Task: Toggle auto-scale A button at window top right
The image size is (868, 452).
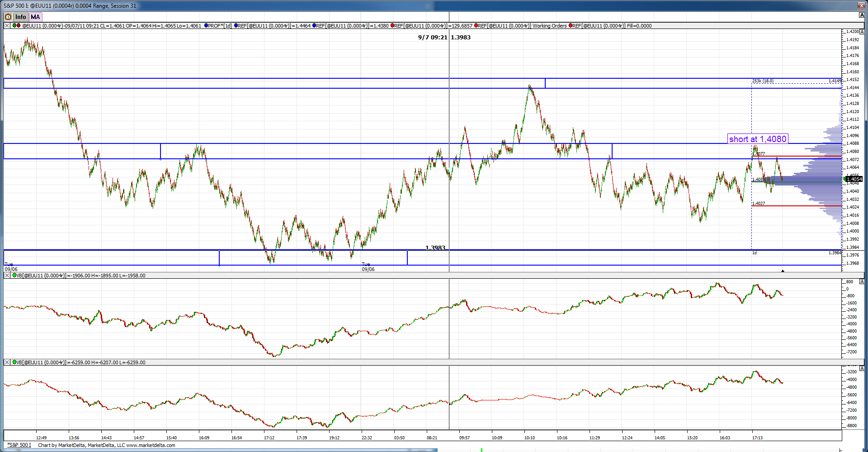Action: pyautogui.click(x=862, y=15)
